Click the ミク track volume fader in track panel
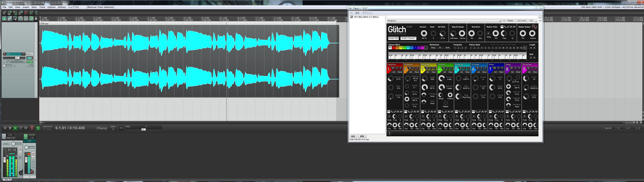Image resolution: width=644 pixels, height=182 pixels. (17, 58)
